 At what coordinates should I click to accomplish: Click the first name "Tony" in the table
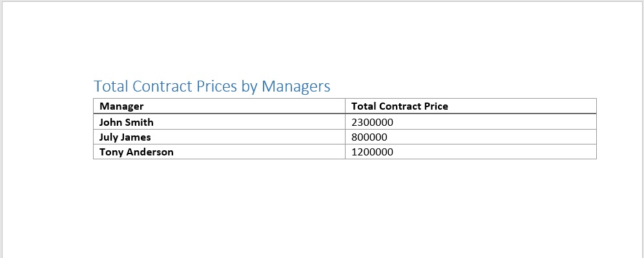111,152
